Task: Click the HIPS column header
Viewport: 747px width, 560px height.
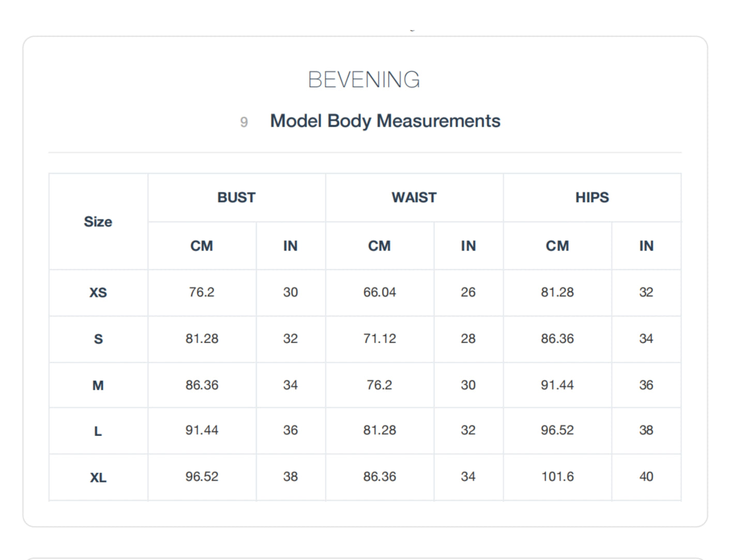Action: tap(591, 197)
